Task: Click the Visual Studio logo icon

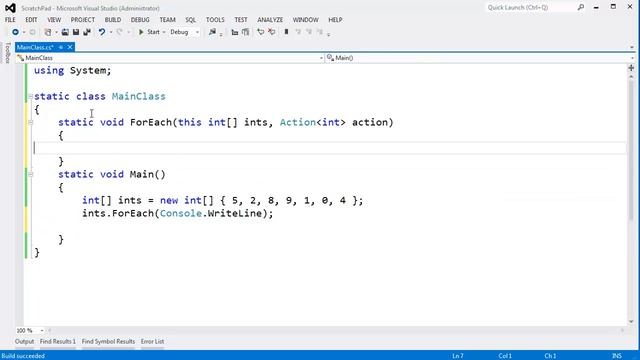Action: [x=10, y=8]
